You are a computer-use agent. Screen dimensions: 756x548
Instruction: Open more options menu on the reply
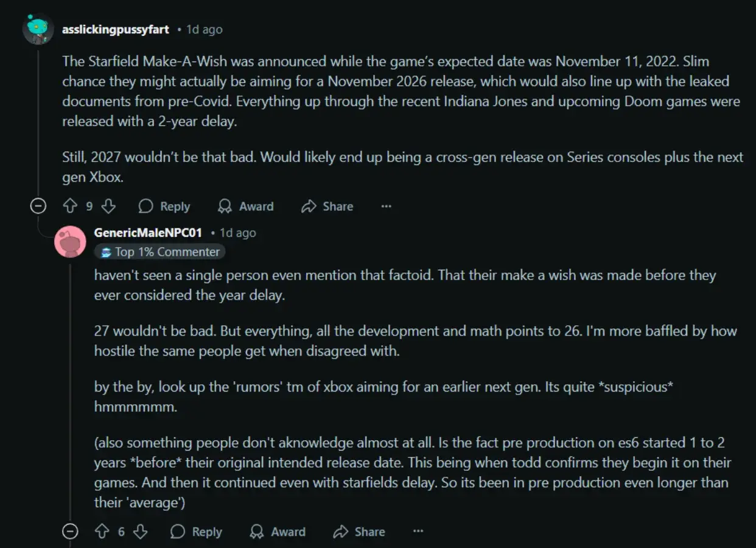(418, 532)
